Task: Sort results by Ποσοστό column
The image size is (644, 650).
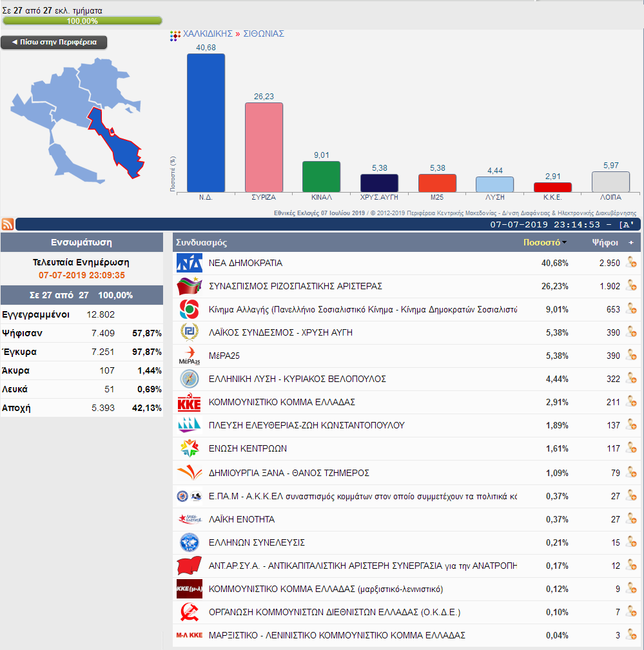Action: pyautogui.click(x=545, y=242)
